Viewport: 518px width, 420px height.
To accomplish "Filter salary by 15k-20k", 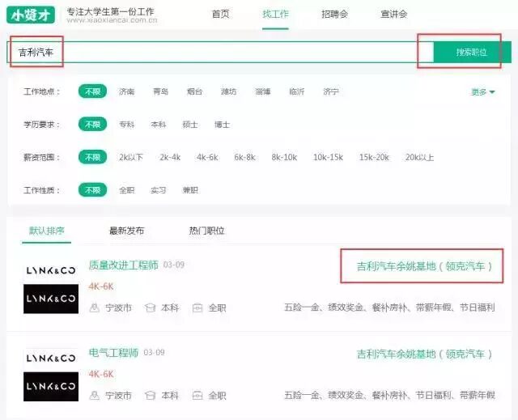I will pyautogui.click(x=374, y=157).
